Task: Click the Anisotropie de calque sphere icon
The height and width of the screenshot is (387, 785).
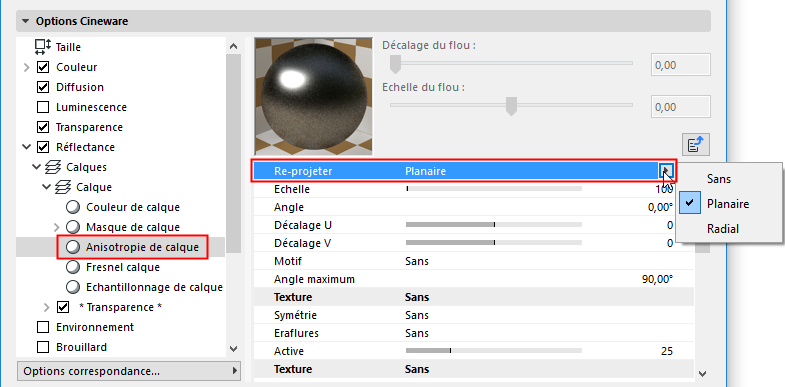Action: click(x=73, y=247)
